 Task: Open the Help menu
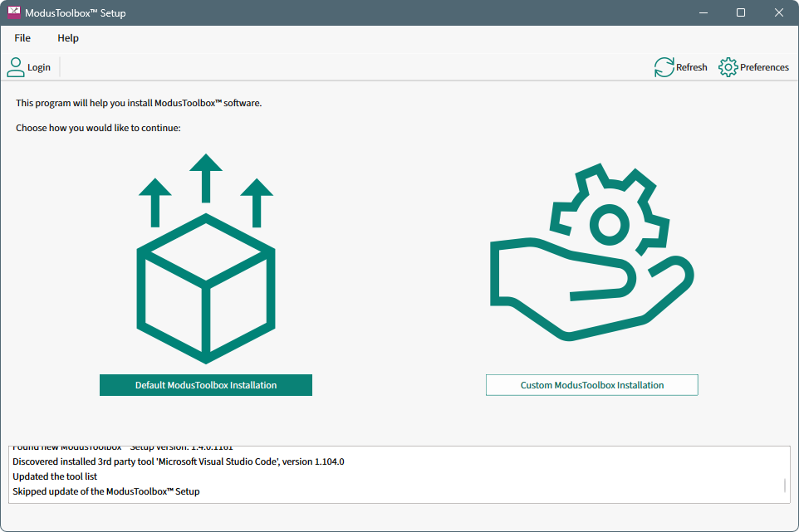point(68,38)
